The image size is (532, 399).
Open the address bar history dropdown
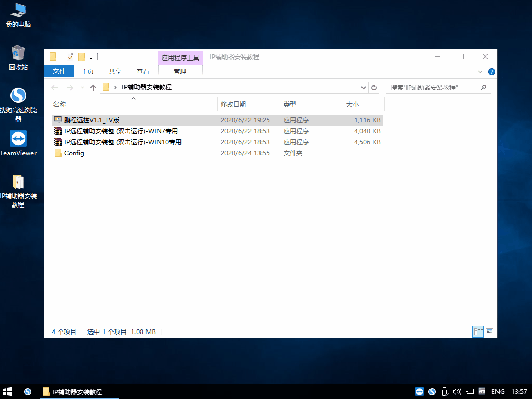tap(364, 88)
